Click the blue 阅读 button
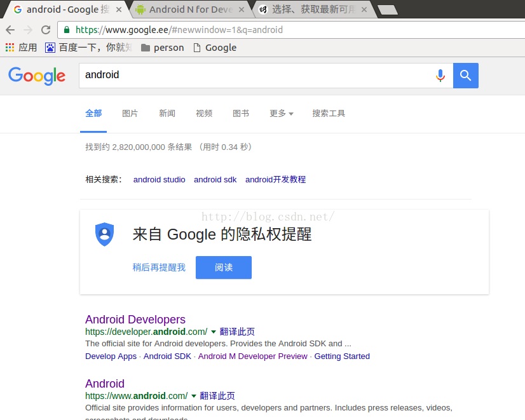The image size is (525, 420). click(224, 268)
